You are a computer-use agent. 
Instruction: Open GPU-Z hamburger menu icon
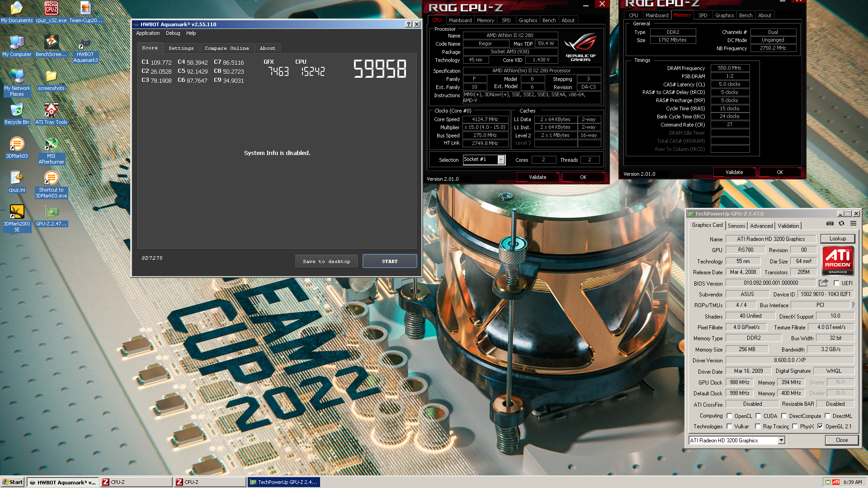pos(853,224)
